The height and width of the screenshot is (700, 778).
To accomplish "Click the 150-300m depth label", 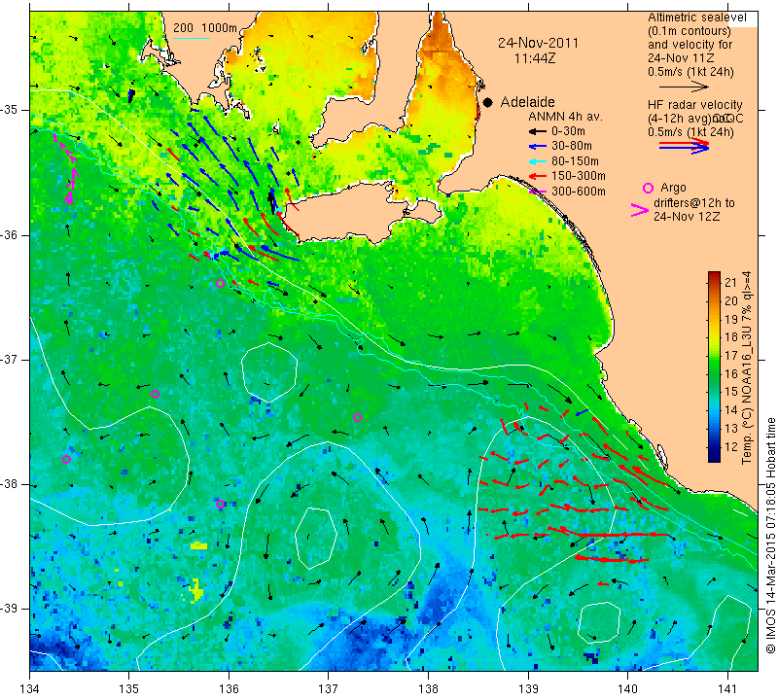I will 579,176.
